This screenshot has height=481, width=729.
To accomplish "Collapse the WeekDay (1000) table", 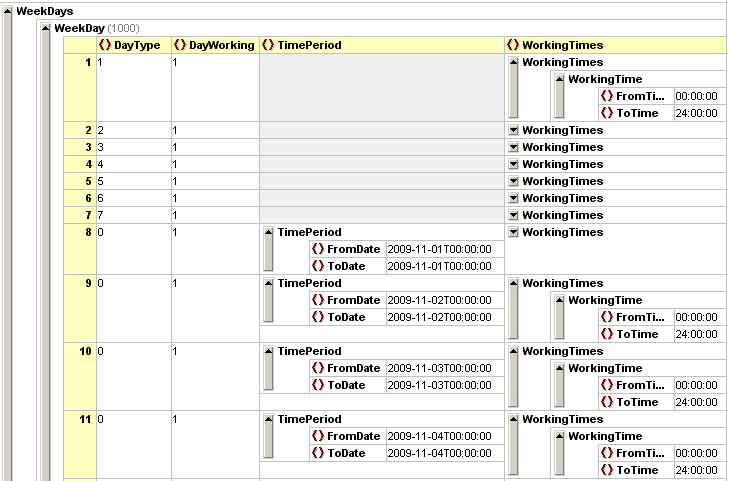I will click(44, 28).
